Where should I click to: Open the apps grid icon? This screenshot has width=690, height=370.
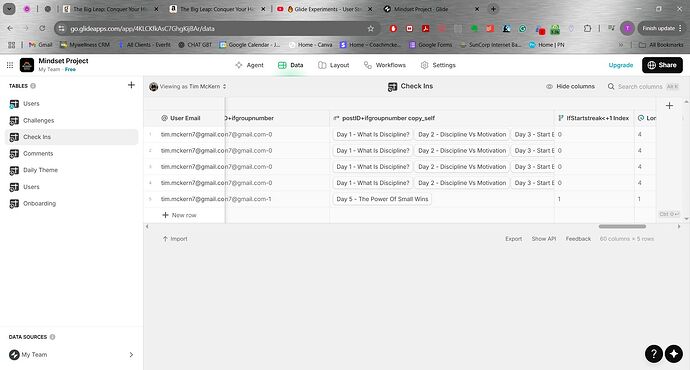pyautogui.click(x=10, y=65)
